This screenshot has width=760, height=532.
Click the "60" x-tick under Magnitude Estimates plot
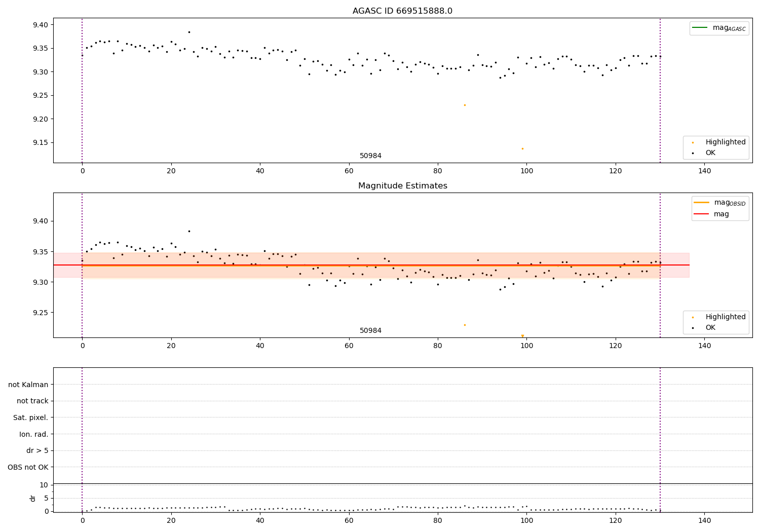(349, 346)
